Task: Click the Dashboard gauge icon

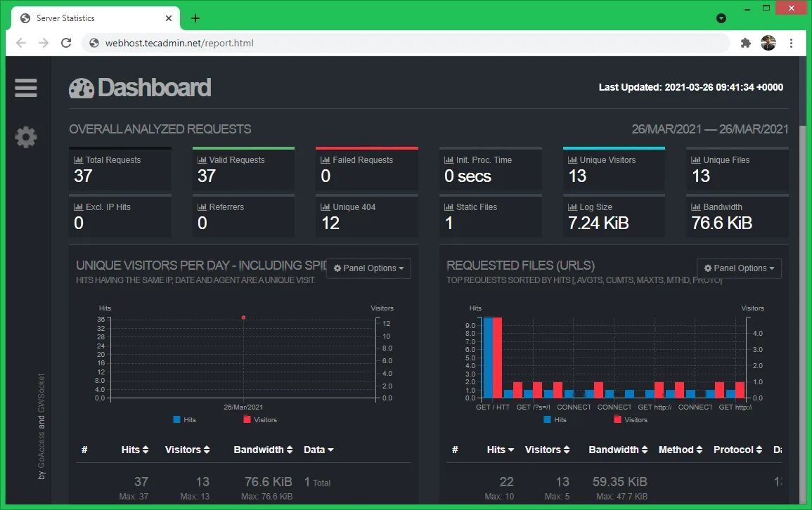Action: pos(82,89)
